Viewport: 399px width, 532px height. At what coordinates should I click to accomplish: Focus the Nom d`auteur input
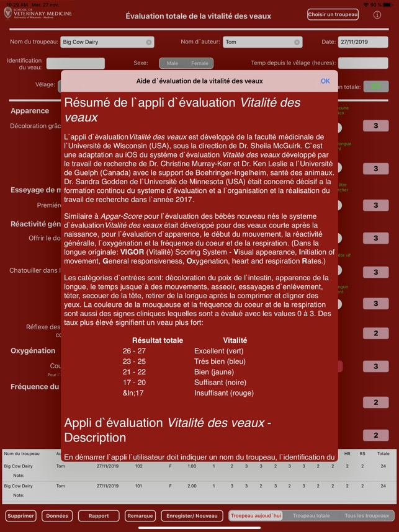point(262,42)
